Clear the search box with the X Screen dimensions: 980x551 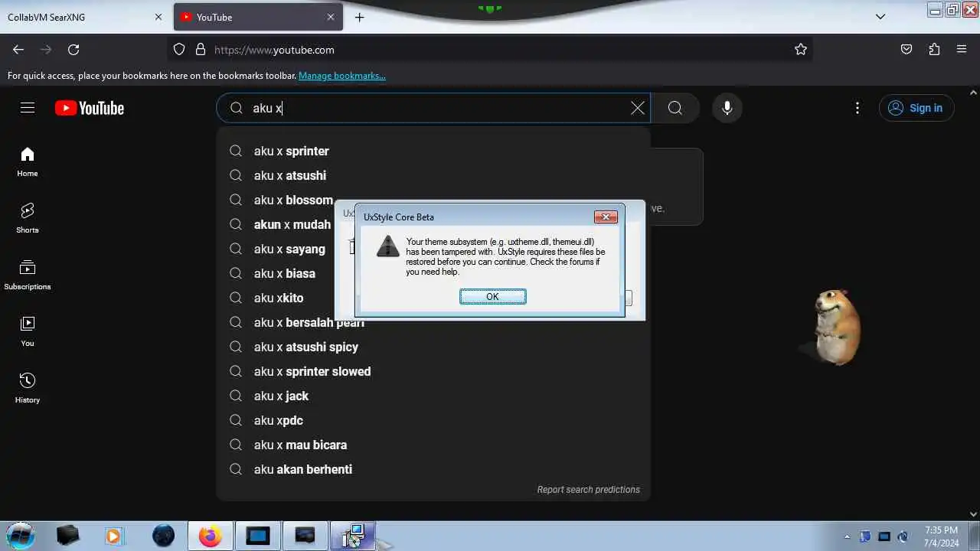point(637,108)
